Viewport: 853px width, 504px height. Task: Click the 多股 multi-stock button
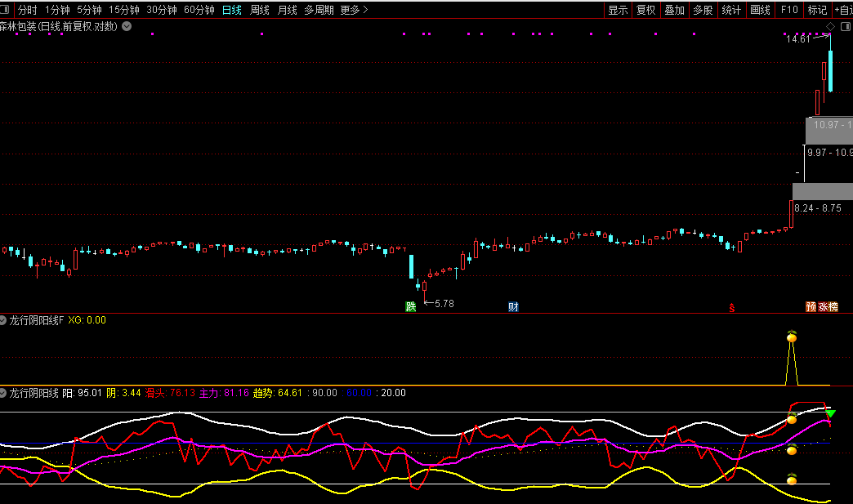click(703, 10)
